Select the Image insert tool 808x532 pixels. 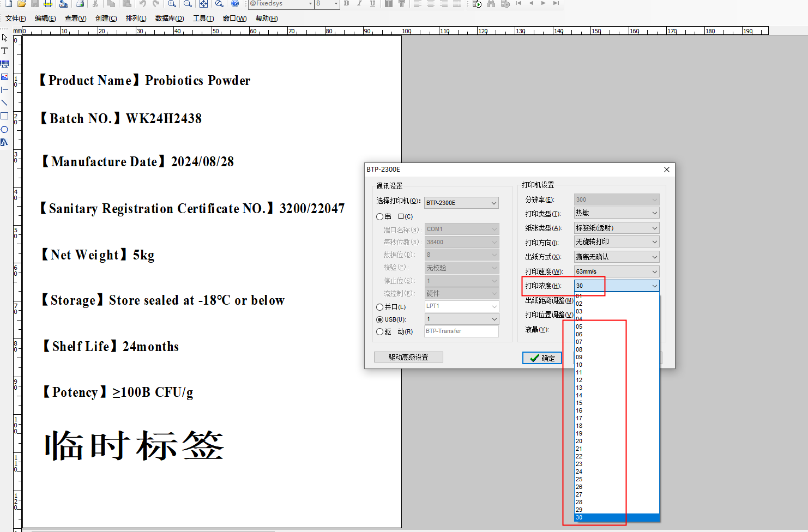(4, 77)
